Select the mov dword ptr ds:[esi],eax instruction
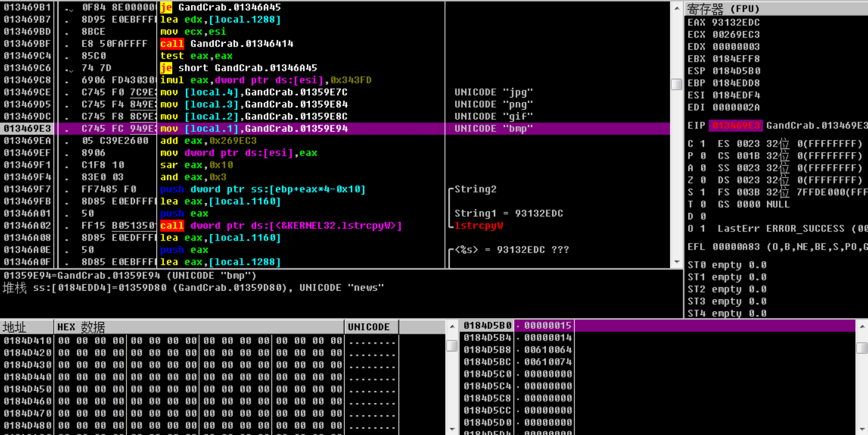Image resolution: width=868 pixels, height=435 pixels. click(238, 153)
